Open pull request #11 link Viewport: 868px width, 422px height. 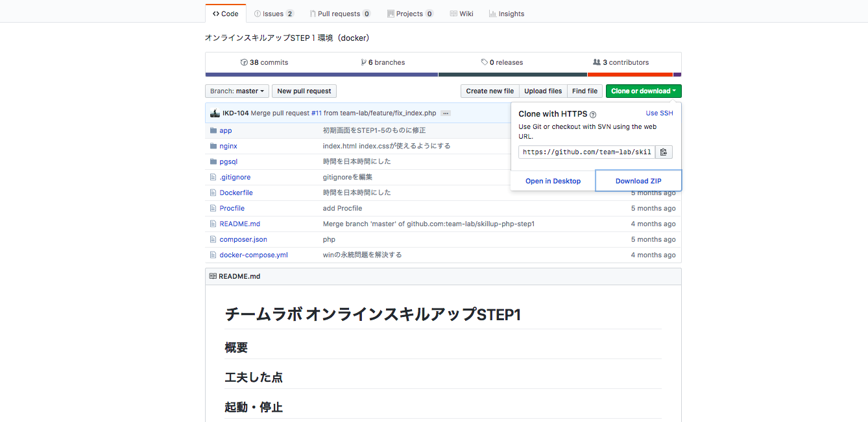tap(316, 113)
